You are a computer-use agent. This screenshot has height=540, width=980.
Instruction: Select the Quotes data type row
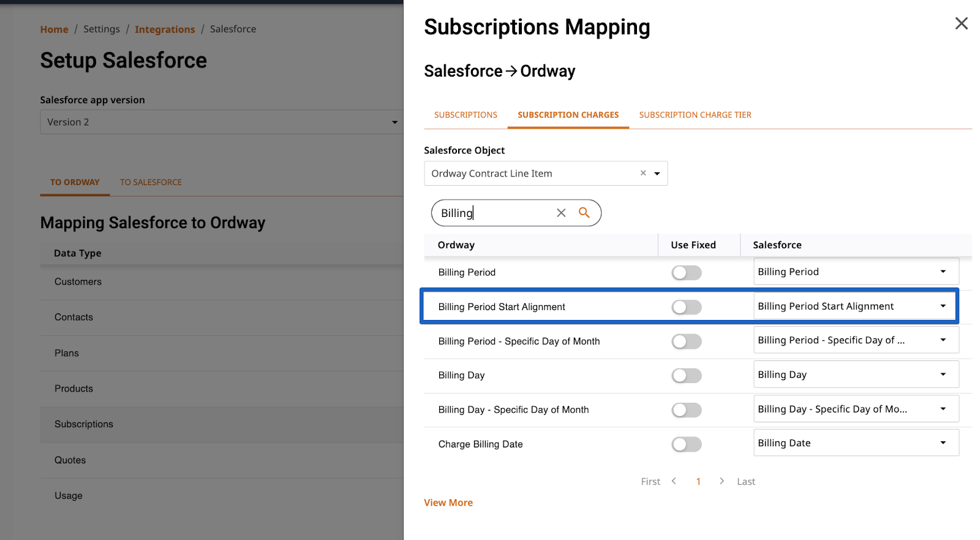[222, 460]
